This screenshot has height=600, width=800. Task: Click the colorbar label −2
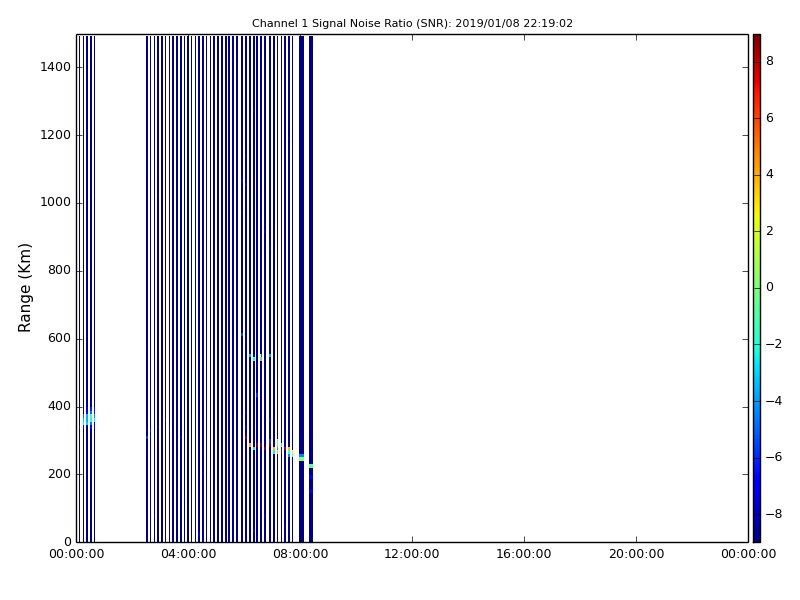click(x=774, y=344)
